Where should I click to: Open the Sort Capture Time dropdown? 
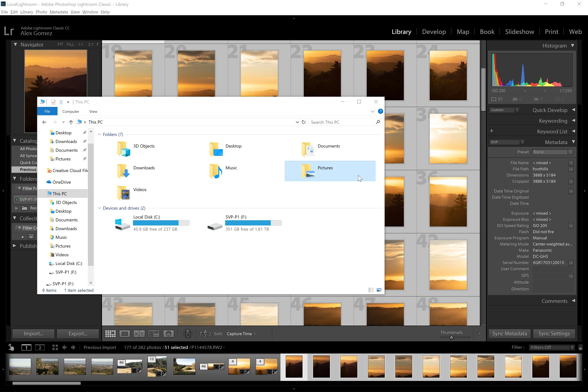[241, 334]
